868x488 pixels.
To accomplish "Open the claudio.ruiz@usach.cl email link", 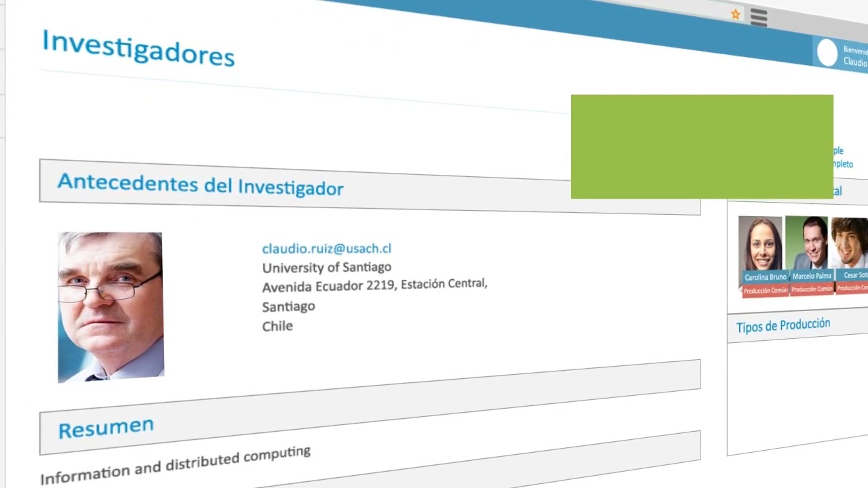I will 327,249.
